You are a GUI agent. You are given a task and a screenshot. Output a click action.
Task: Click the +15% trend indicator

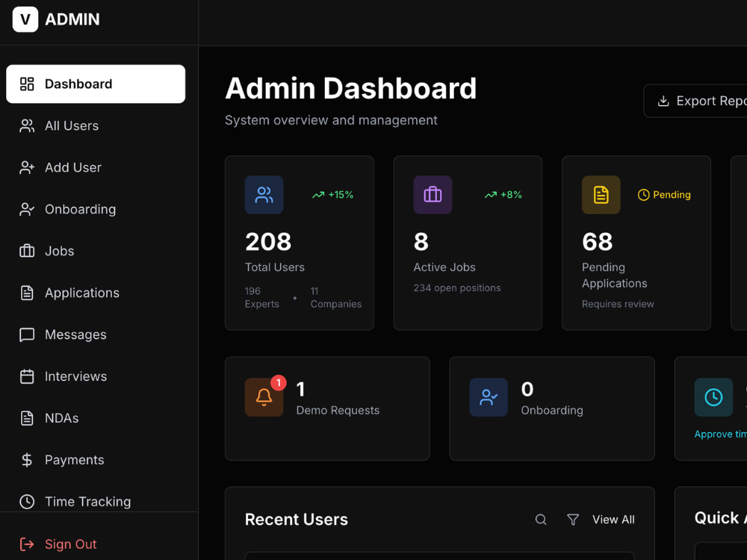coord(333,195)
